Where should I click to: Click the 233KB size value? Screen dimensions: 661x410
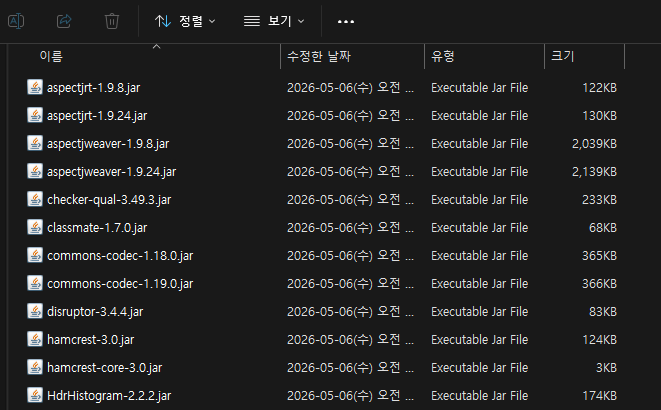(599, 200)
